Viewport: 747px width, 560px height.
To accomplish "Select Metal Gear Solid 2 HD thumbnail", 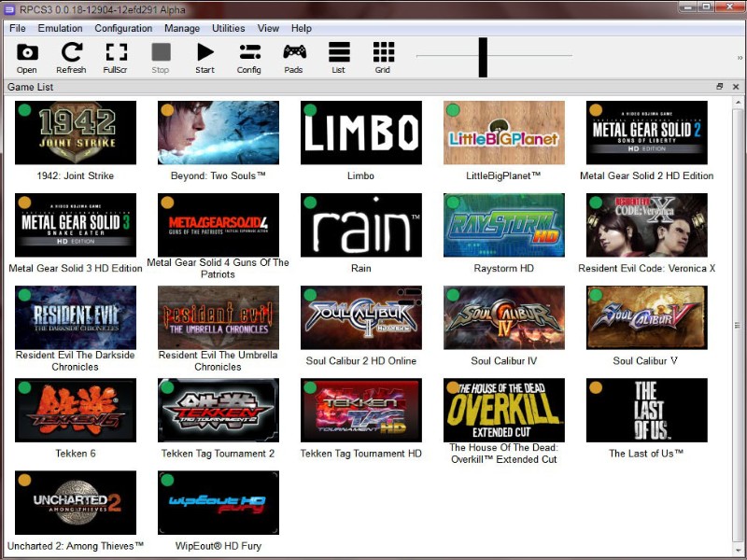I will [647, 133].
